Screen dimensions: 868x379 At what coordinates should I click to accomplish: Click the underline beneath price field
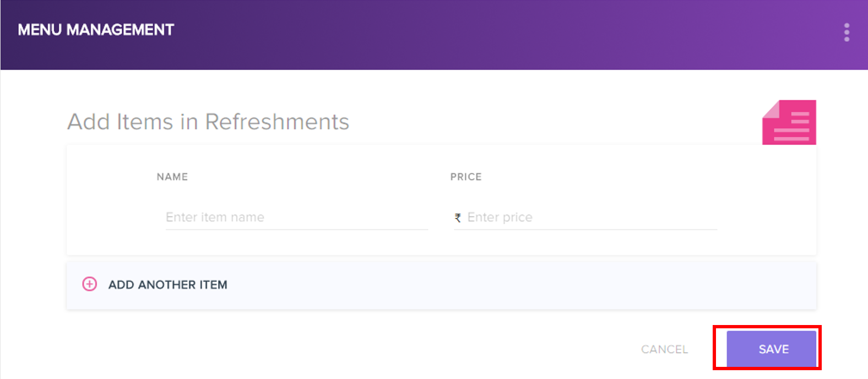click(x=585, y=229)
